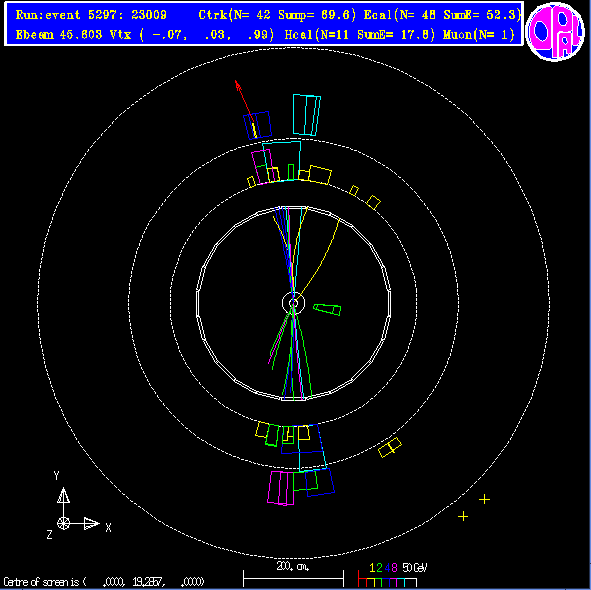
Task: Select the yellow ECAL cluster at lower right
Action: pos(390,447)
